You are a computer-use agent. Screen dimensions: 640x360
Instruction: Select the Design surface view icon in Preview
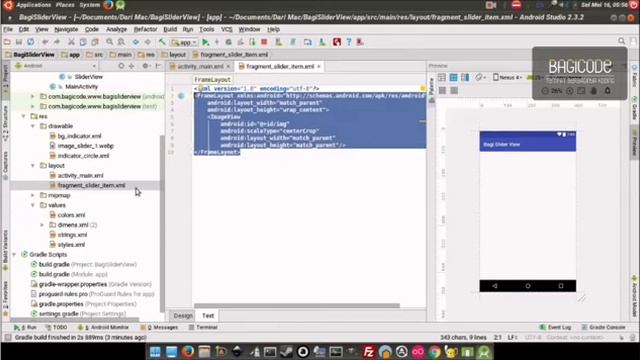point(442,78)
